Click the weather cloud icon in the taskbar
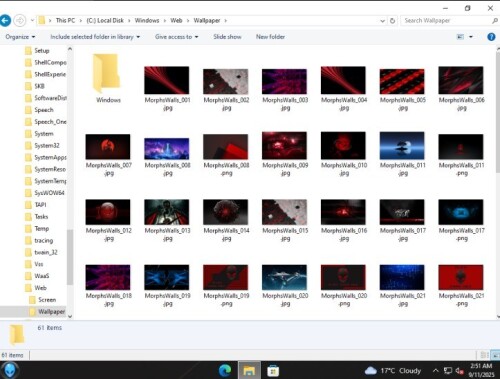This screenshot has width=500, height=379. (370, 370)
